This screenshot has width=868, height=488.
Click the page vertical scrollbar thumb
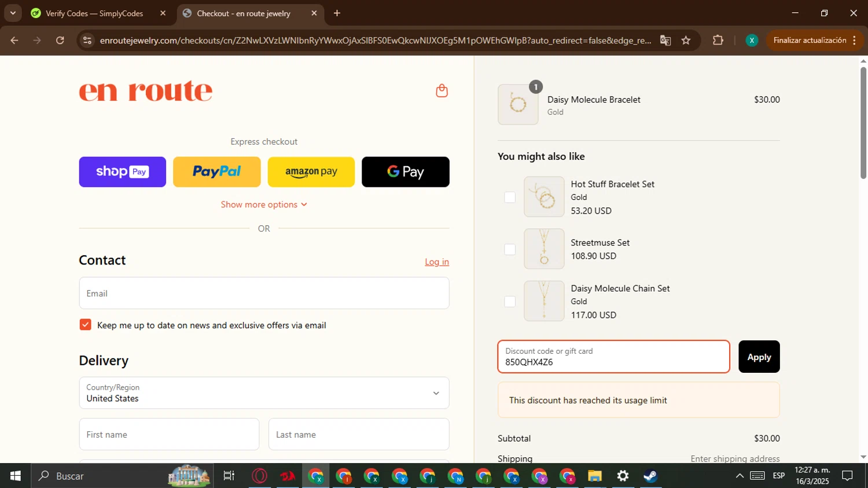point(863,123)
